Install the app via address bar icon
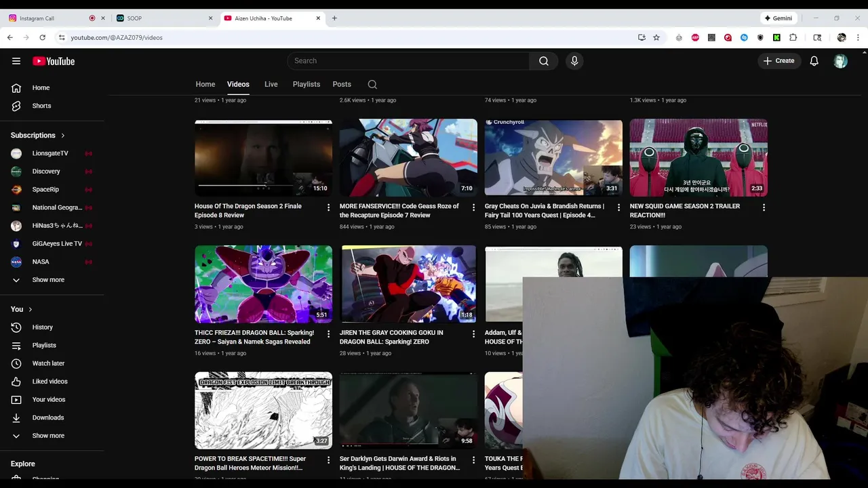Screen dimensions: 868x488 point(642,37)
